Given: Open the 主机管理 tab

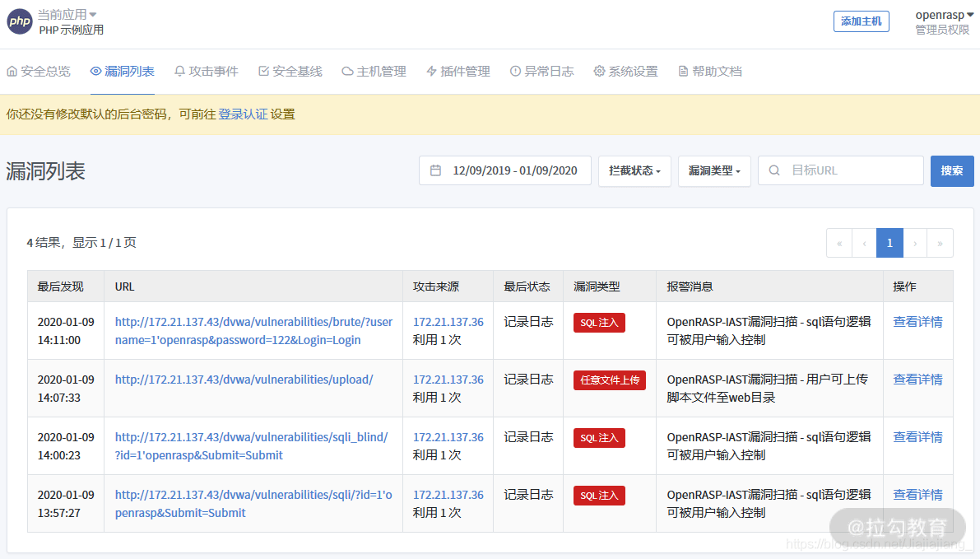Looking at the screenshot, I should pos(374,72).
